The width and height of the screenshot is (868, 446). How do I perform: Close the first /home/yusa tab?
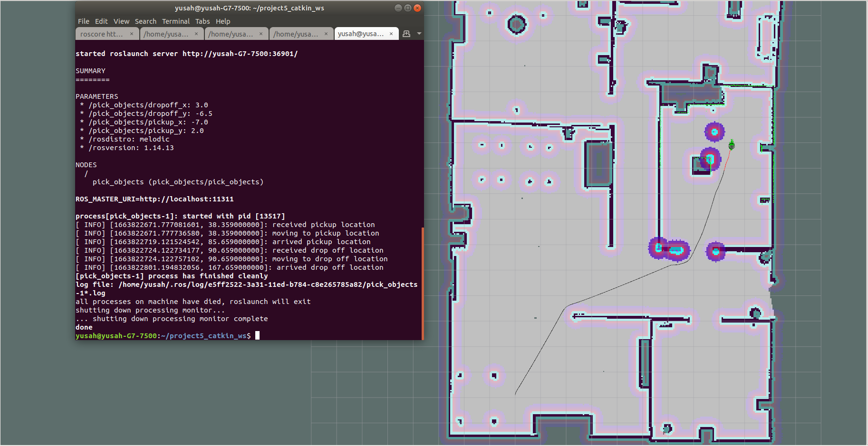click(196, 34)
